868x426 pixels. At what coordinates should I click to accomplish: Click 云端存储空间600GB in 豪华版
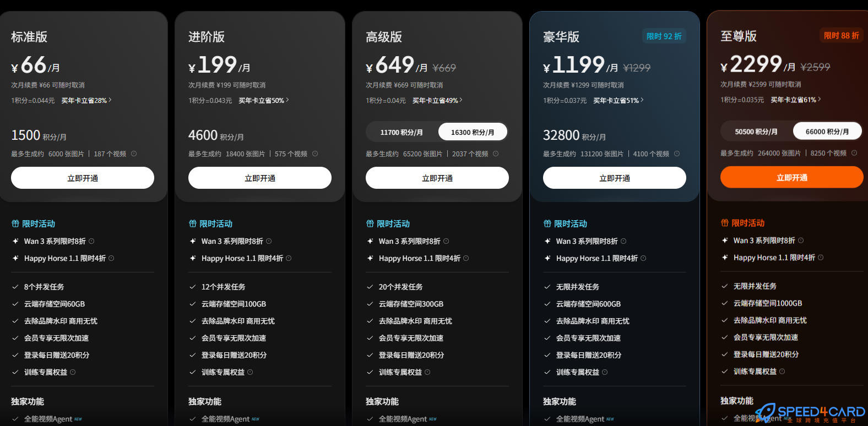588,304
